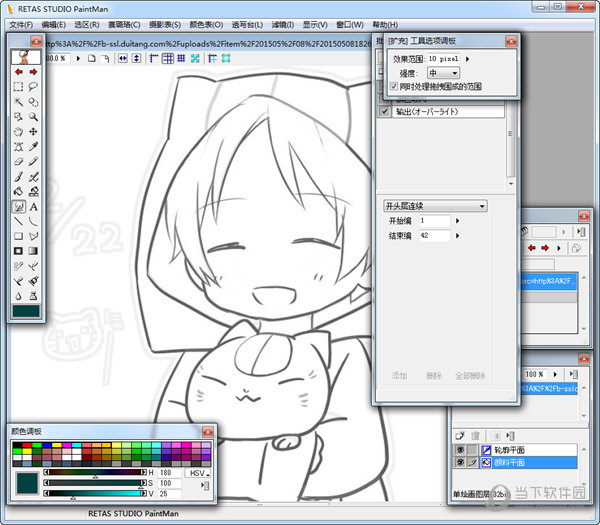
Task: Toggle the 输出(オーバーライト) checkbox
Action: [385, 111]
